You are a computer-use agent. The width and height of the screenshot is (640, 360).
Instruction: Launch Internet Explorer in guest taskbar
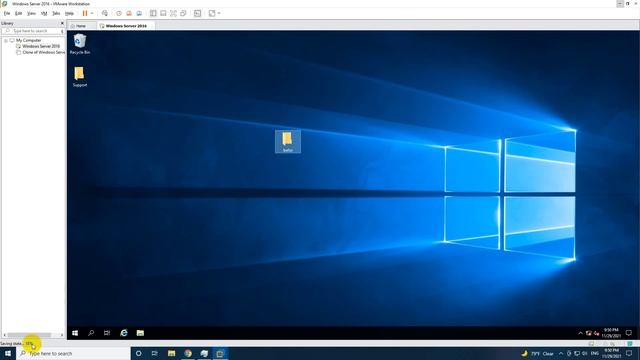(x=124, y=333)
